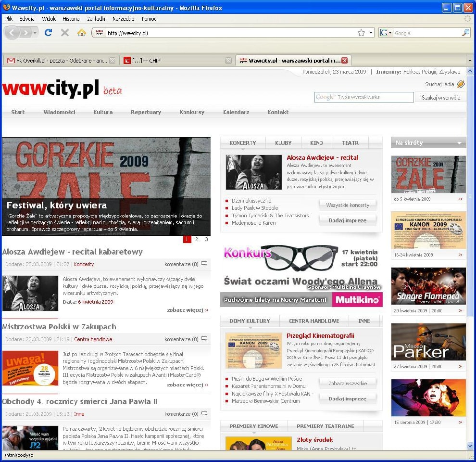Click the wawcity site favicon in address bar
The width and height of the screenshot is (476, 462).
99,33
